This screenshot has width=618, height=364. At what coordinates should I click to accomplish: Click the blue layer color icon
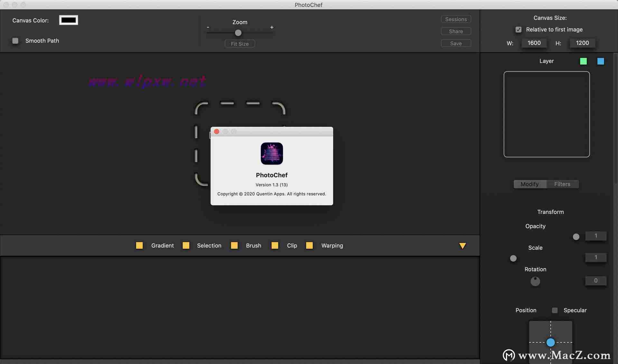601,61
